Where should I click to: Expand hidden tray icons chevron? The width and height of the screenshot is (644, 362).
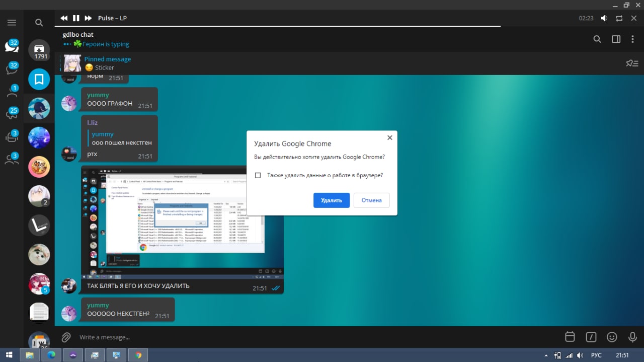[547, 355]
